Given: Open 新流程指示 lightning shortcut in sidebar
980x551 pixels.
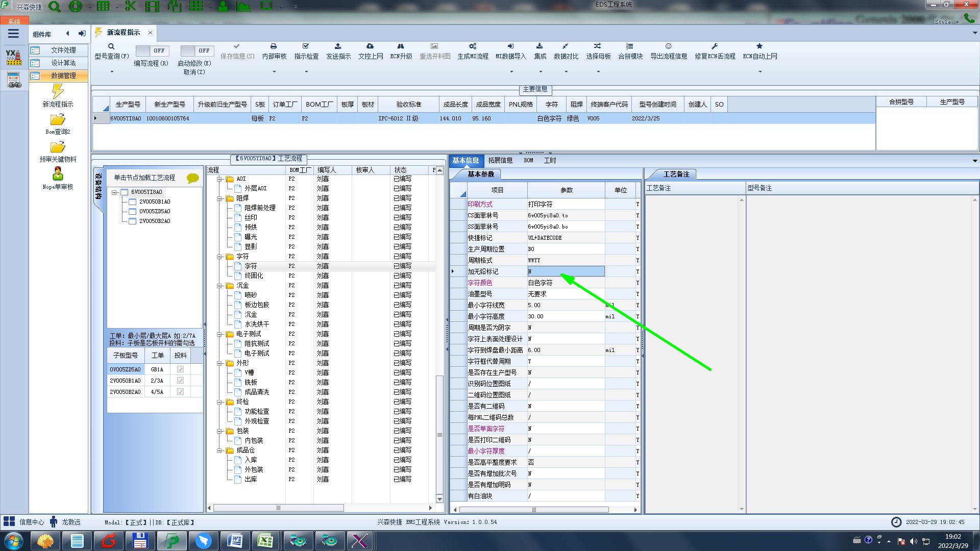Looking at the screenshot, I should click(58, 91).
